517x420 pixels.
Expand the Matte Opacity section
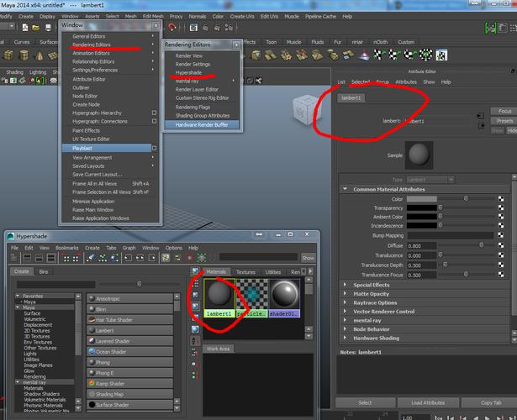345,293
